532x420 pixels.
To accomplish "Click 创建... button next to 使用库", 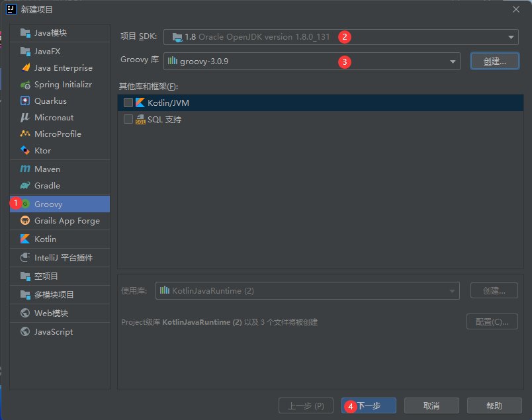I will [x=494, y=291].
